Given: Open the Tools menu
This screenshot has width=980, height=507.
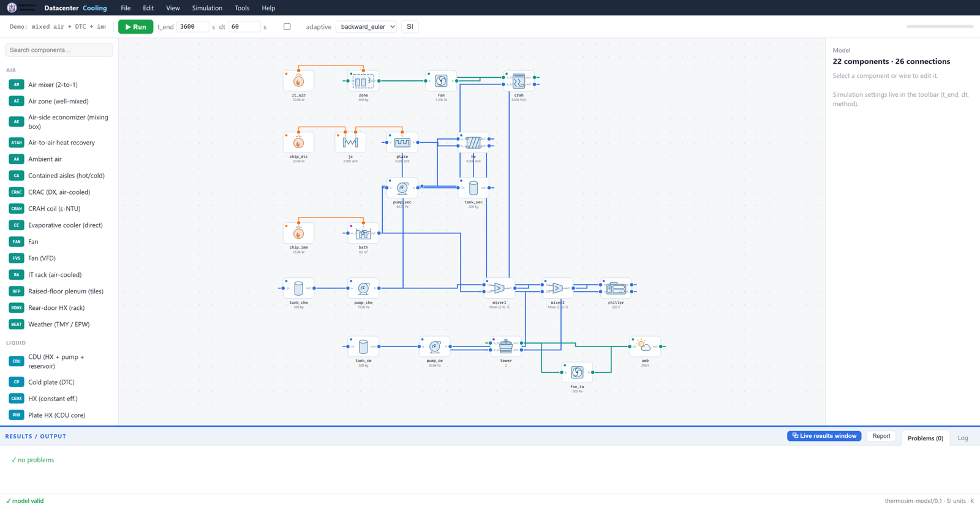Looking at the screenshot, I should click(x=242, y=8).
